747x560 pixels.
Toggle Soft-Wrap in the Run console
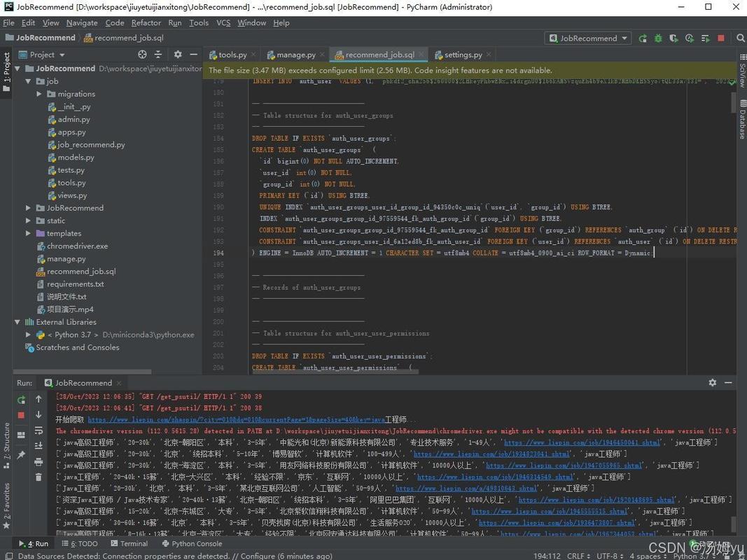click(39, 431)
